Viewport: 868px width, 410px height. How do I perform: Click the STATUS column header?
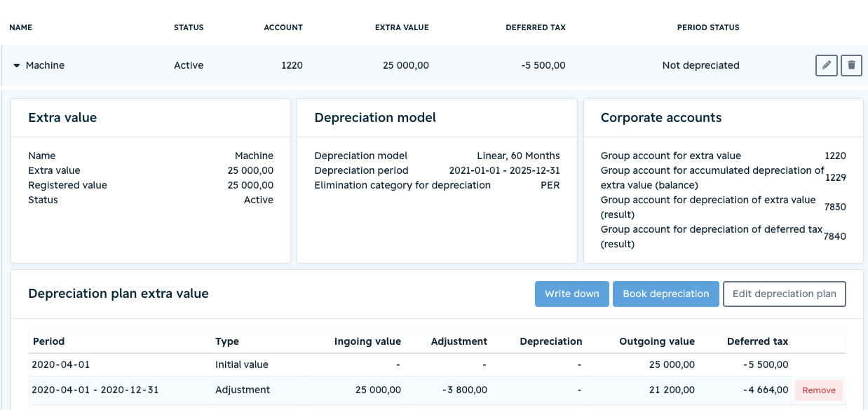pos(189,27)
